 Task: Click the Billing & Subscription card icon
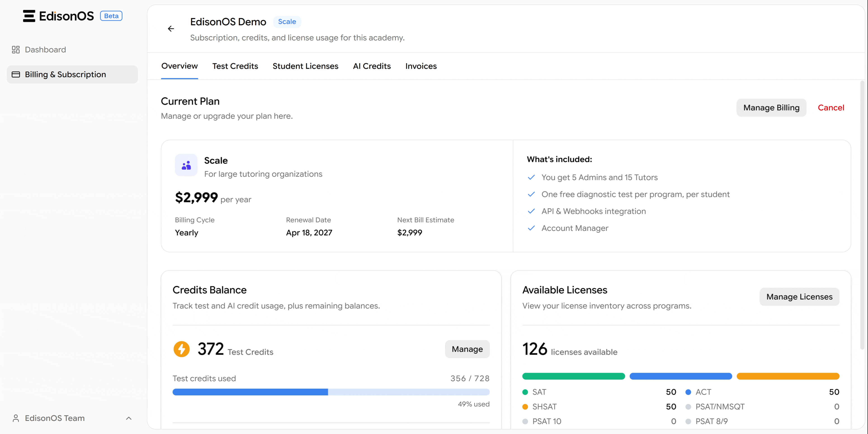[x=16, y=75]
